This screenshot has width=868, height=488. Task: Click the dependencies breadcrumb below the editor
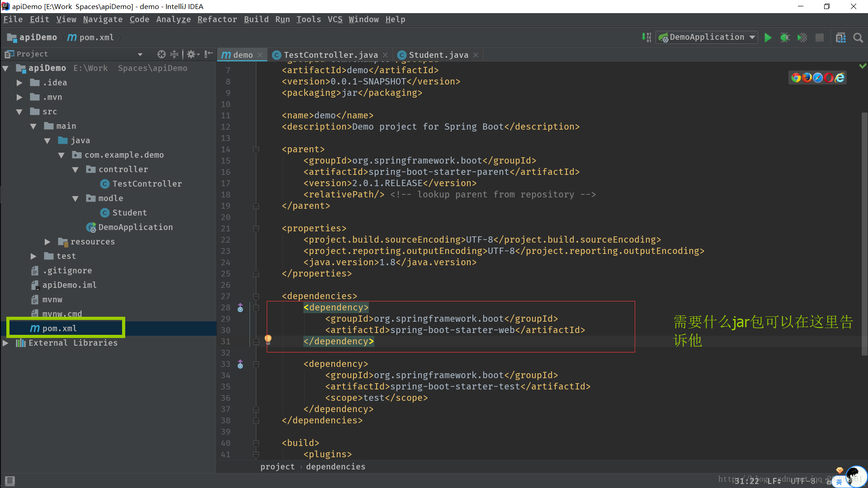(x=335, y=467)
